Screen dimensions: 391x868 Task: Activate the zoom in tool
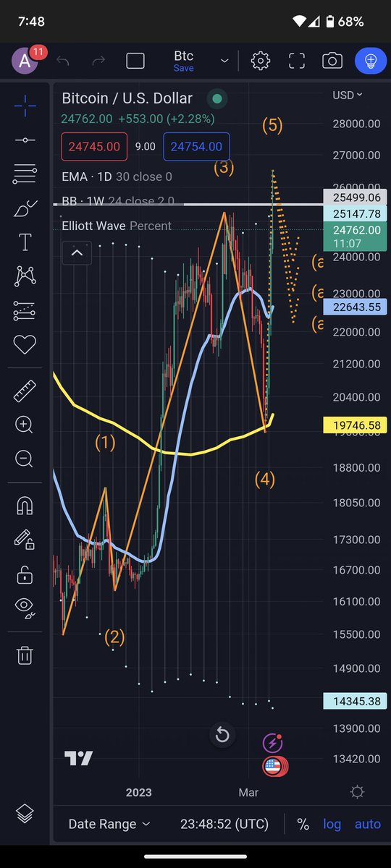(25, 425)
